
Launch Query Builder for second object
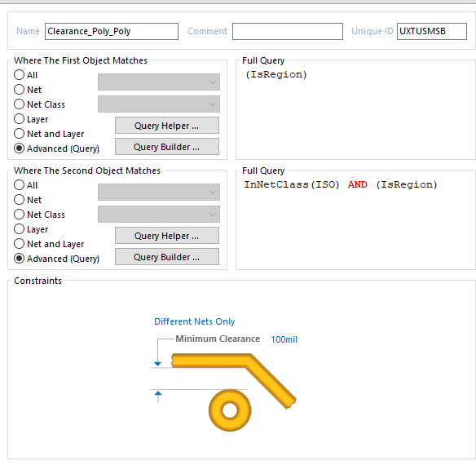[x=166, y=257]
